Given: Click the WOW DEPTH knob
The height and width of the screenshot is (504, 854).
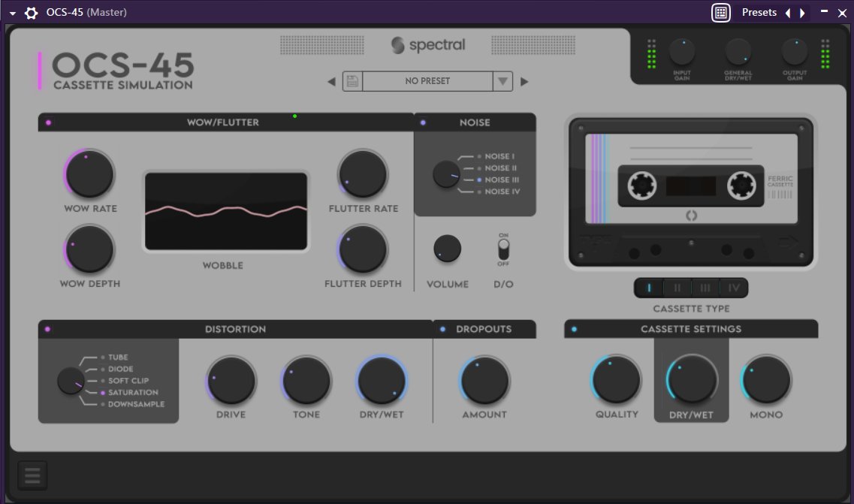Looking at the screenshot, I should [89, 249].
